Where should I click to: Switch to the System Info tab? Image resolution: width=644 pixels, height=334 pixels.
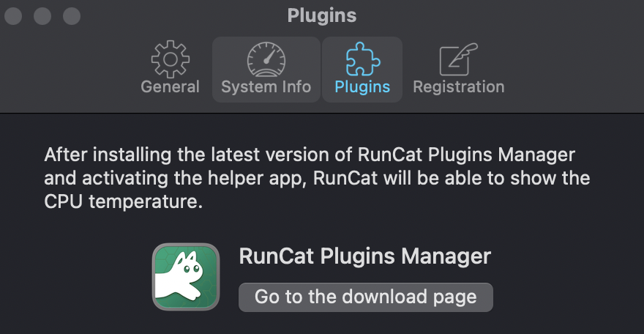(266, 69)
